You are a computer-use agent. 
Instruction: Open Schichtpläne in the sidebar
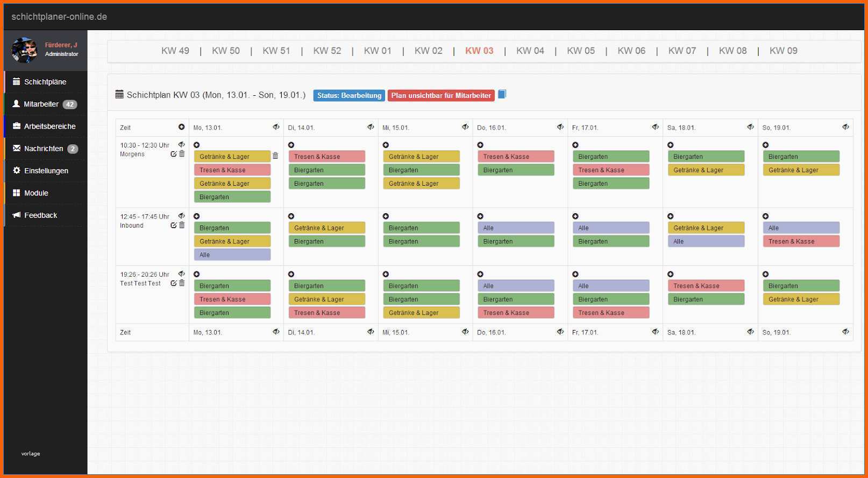coord(46,82)
